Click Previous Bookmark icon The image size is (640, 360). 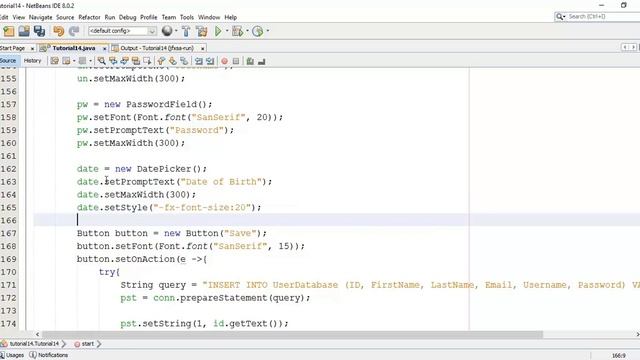tap(161, 61)
